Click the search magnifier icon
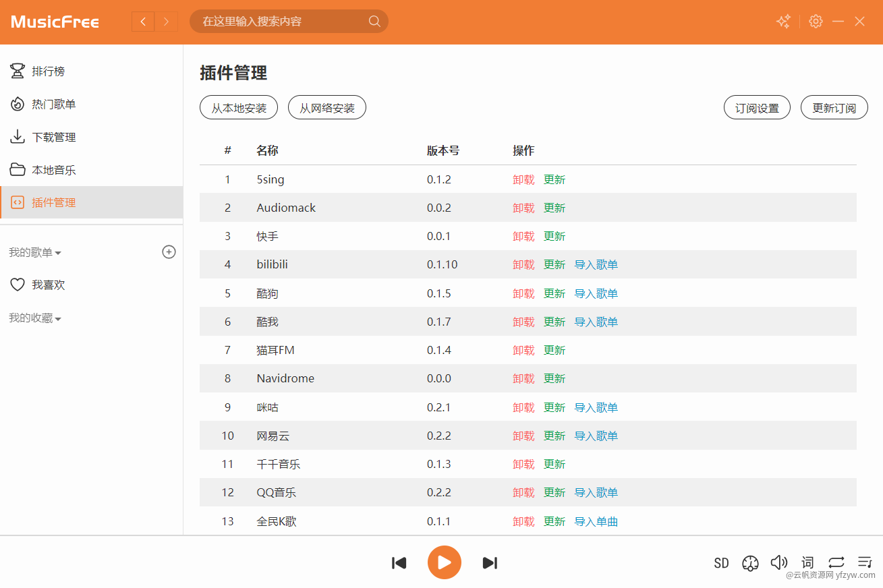 click(374, 22)
